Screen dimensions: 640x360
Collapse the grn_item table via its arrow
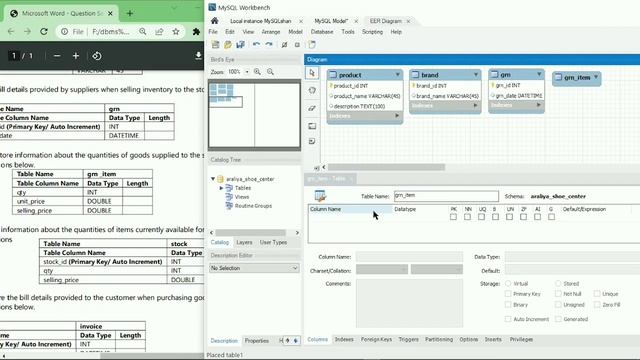596,77
